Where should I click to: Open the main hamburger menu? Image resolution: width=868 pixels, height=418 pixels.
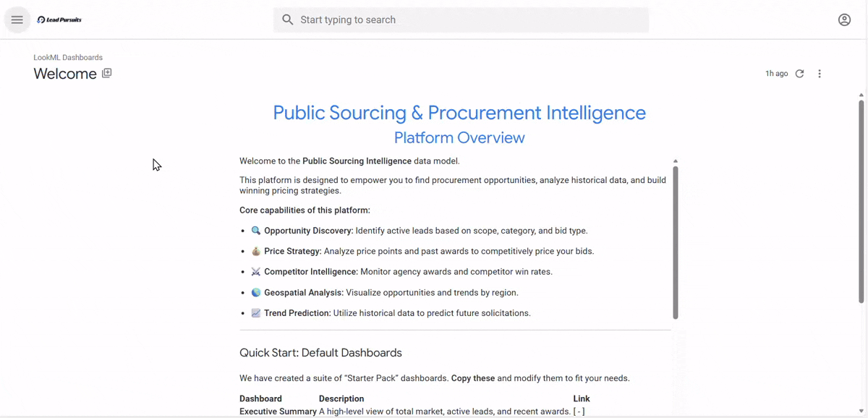click(x=17, y=20)
